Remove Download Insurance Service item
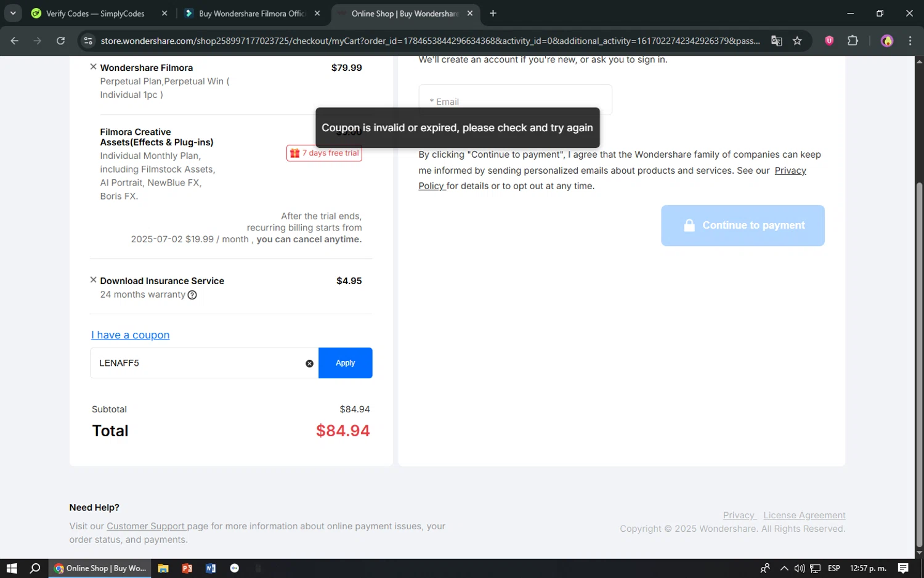 [94, 280]
